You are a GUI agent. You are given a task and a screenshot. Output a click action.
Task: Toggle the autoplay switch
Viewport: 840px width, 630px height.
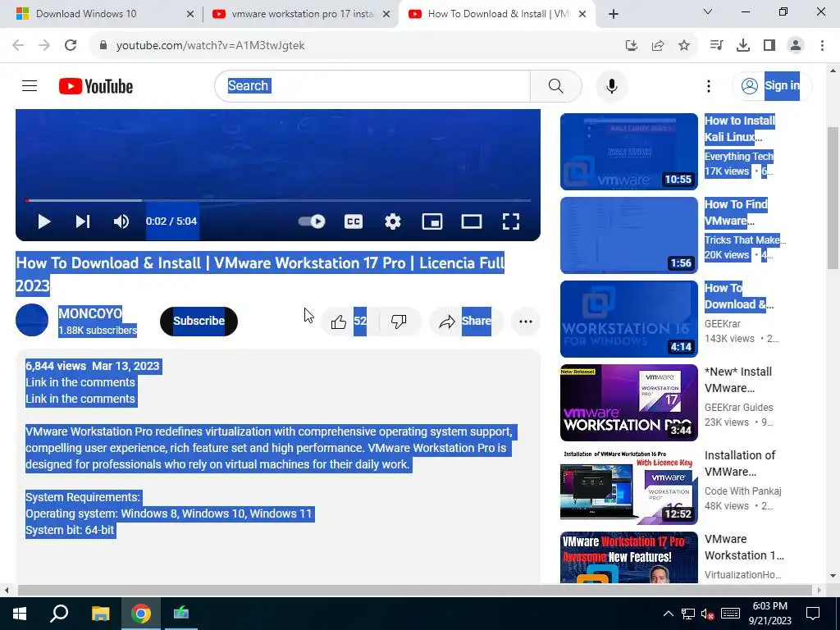pyautogui.click(x=312, y=221)
